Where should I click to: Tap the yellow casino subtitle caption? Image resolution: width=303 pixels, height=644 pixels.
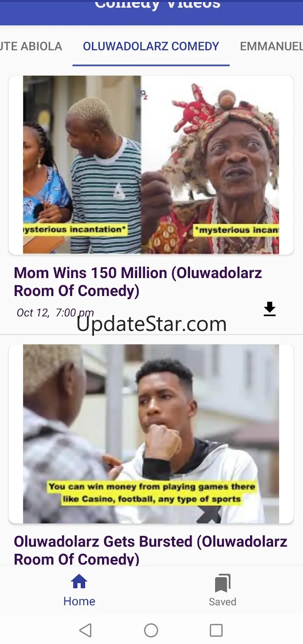(x=152, y=493)
